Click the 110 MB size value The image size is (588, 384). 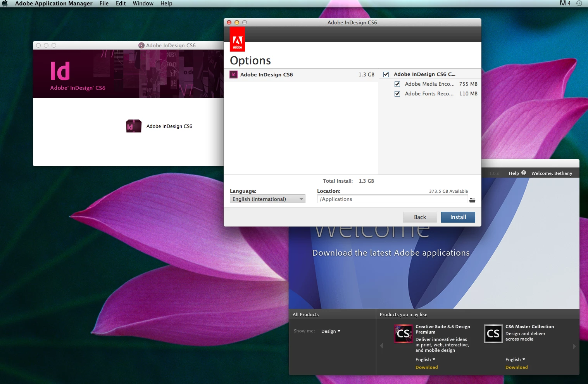click(x=468, y=93)
